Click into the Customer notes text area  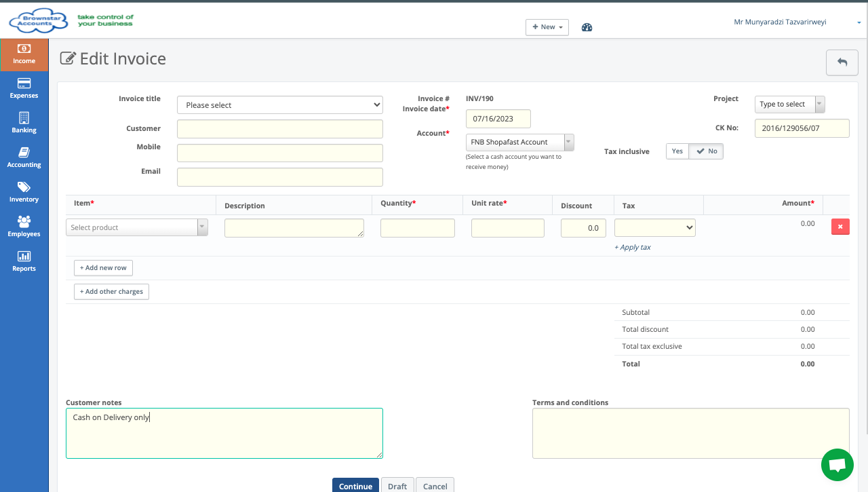tap(224, 433)
